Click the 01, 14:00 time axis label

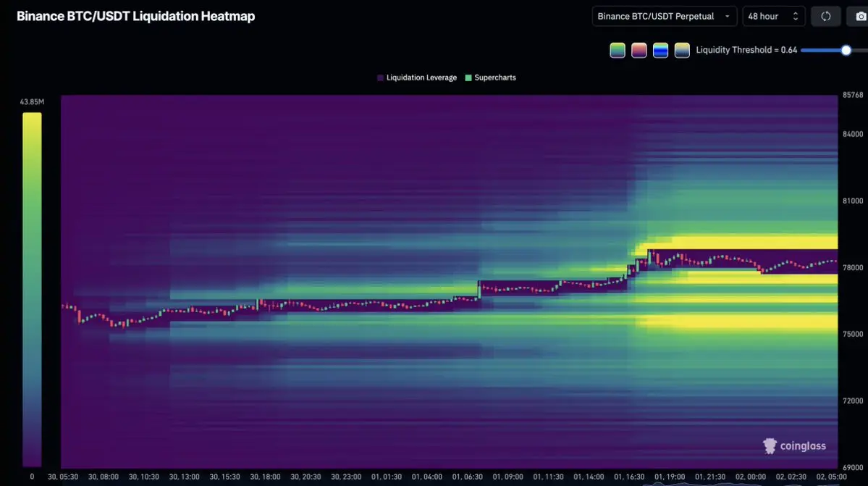(589, 477)
